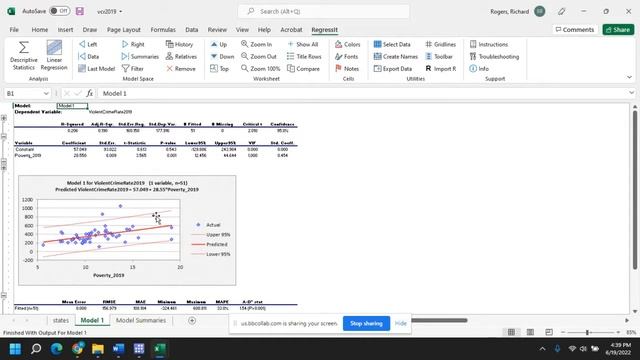Expand the top outline group in left margin

click(4, 118)
